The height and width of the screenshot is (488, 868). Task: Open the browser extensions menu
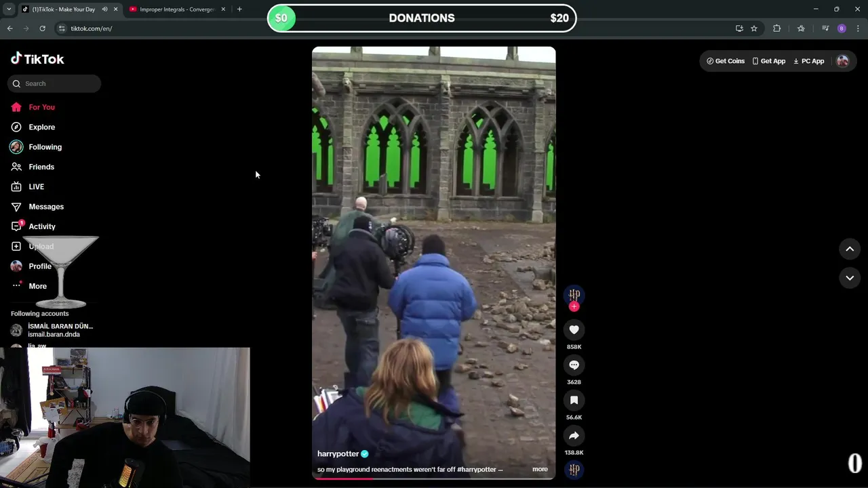pyautogui.click(x=776, y=28)
